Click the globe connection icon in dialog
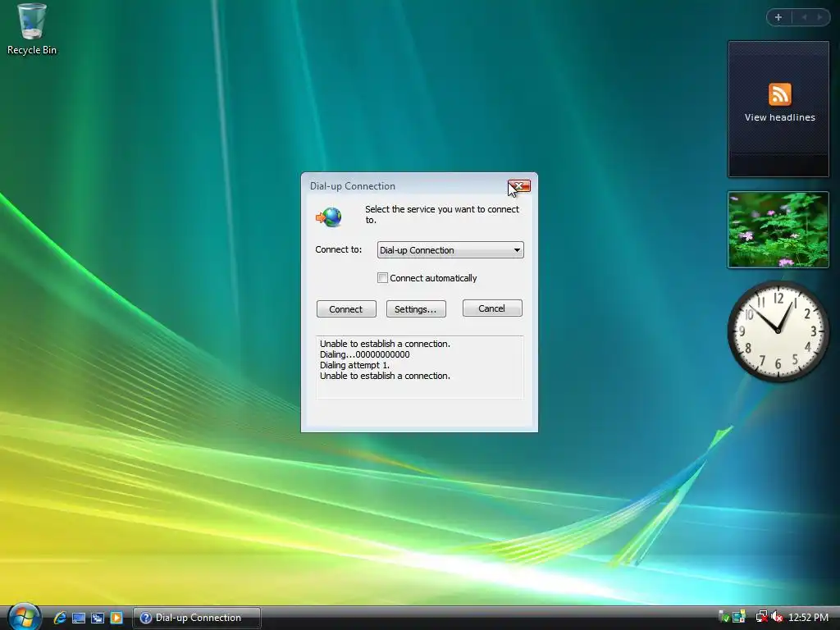This screenshot has width=840, height=630. click(x=329, y=217)
